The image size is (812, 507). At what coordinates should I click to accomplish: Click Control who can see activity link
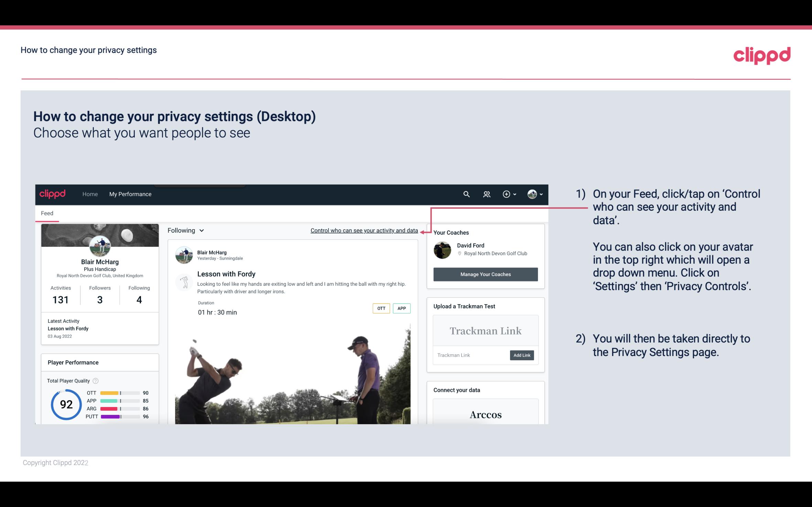364,230
